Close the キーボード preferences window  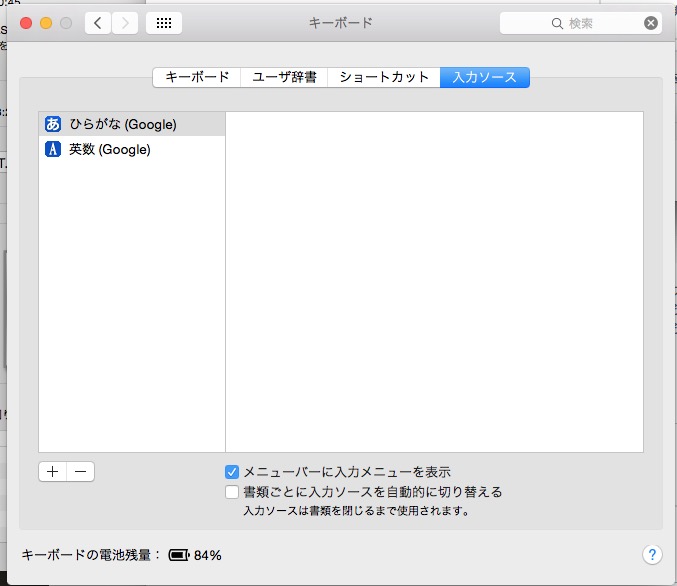[26, 23]
